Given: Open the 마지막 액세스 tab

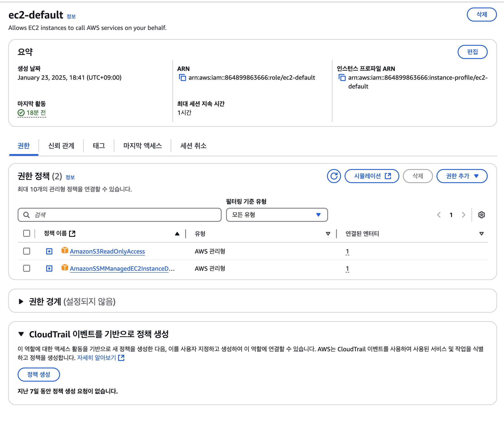Looking at the screenshot, I should pyautogui.click(x=142, y=145).
